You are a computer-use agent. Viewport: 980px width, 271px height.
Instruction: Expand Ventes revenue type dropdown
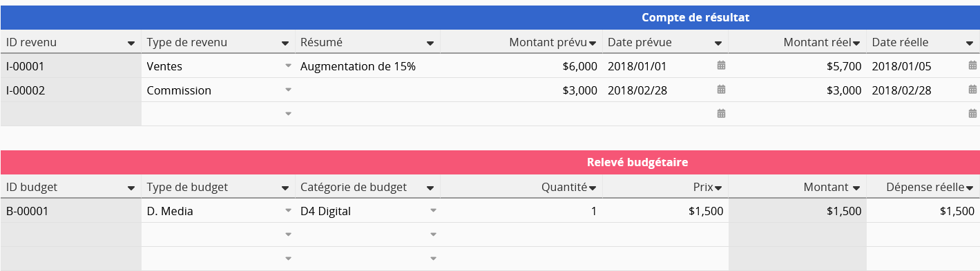[288, 66]
